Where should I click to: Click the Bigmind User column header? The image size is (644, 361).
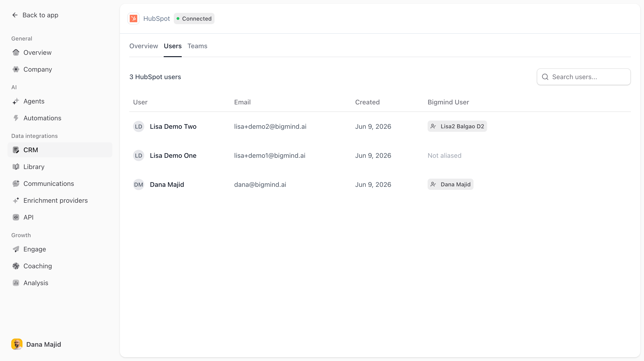tap(448, 102)
